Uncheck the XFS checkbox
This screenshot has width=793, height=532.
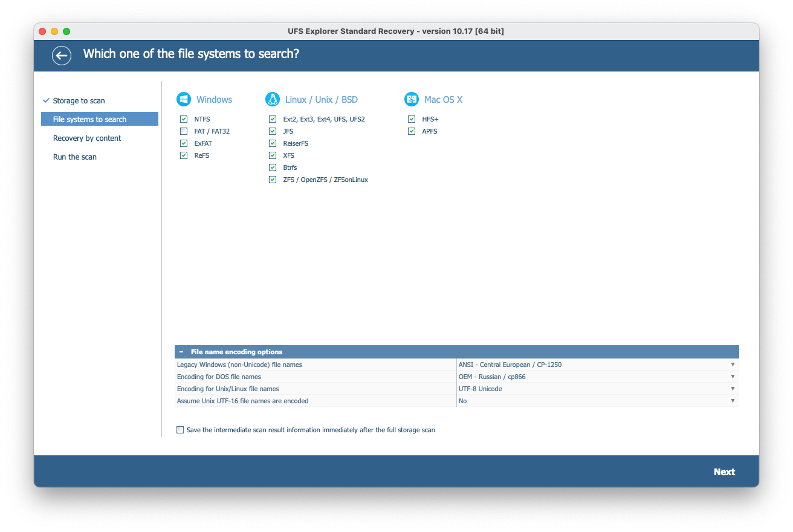pos(273,155)
